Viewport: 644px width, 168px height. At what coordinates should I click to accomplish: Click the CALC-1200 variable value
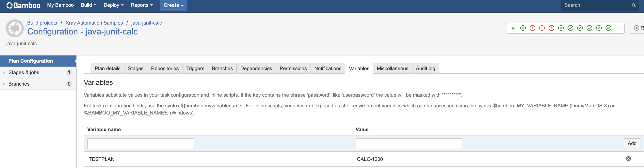tap(370, 159)
